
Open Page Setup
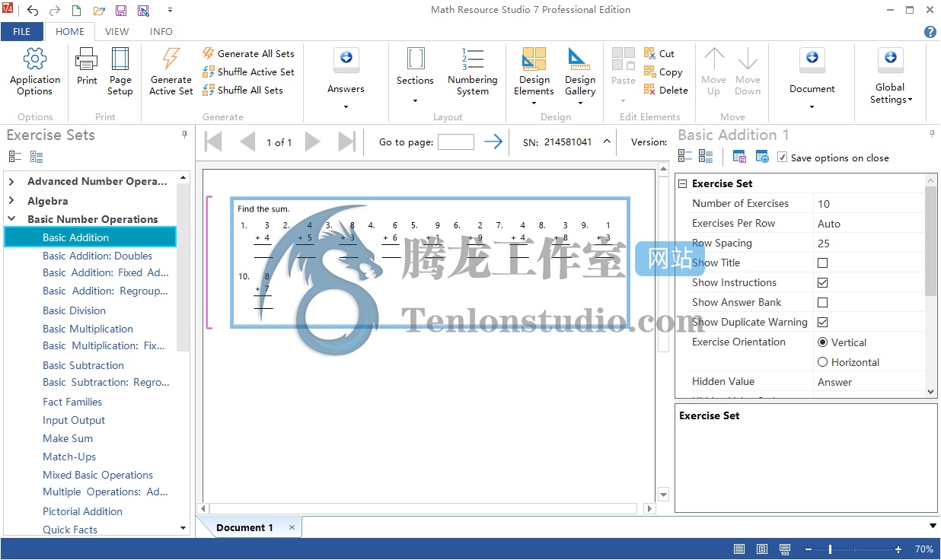click(x=120, y=59)
